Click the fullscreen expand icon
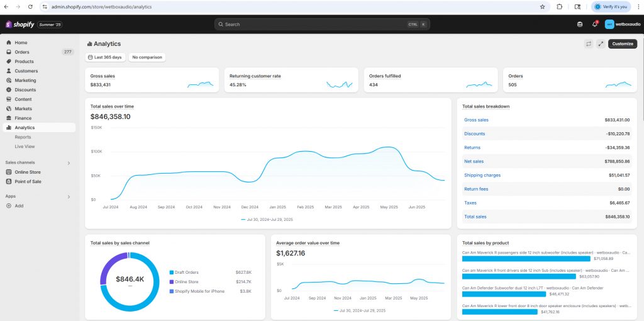The height and width of the screenshot is (321, 644). (601, 44)
